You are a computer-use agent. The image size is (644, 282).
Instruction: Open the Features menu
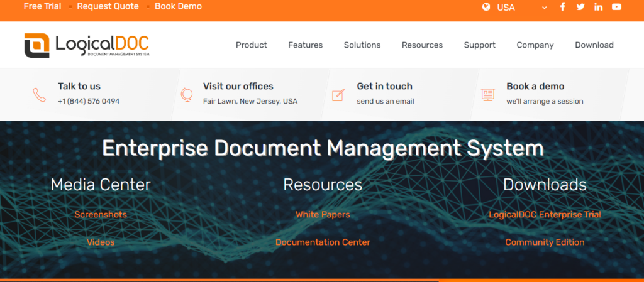click(x=305, y=45)
